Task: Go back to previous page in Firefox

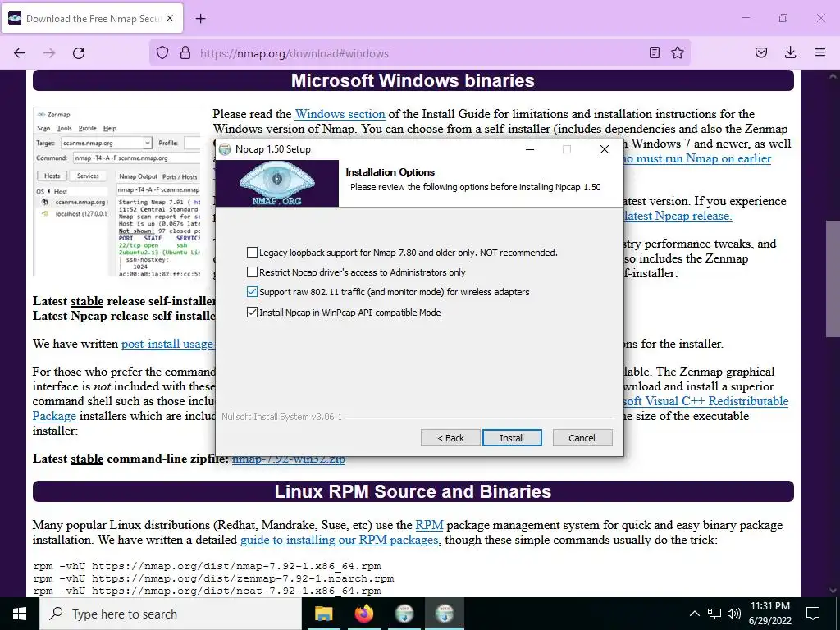Action: coord(20,53)
